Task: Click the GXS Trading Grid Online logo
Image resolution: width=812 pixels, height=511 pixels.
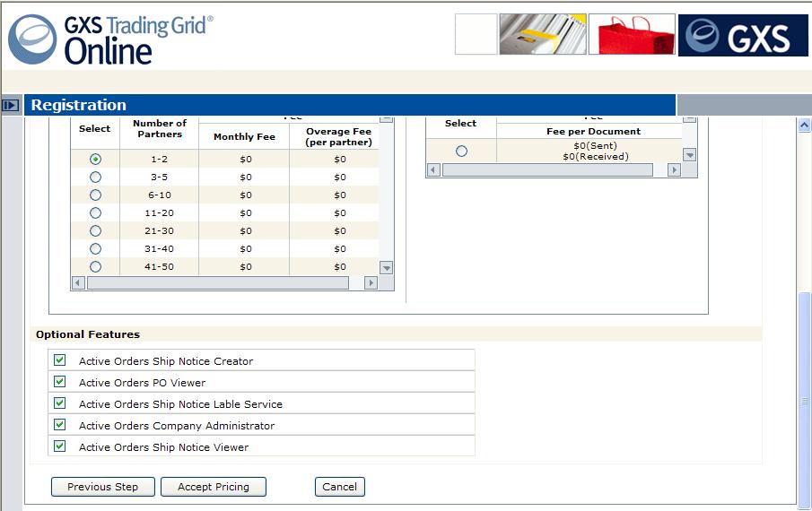Action: (111, 39)
